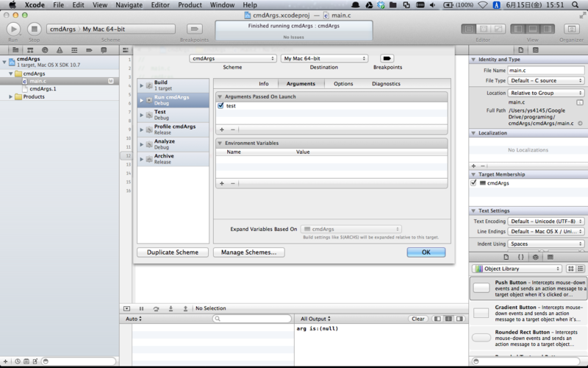Viewport: 588px width, 368px height.
Task: Click the pause execution debug icon
Action: 141,308
